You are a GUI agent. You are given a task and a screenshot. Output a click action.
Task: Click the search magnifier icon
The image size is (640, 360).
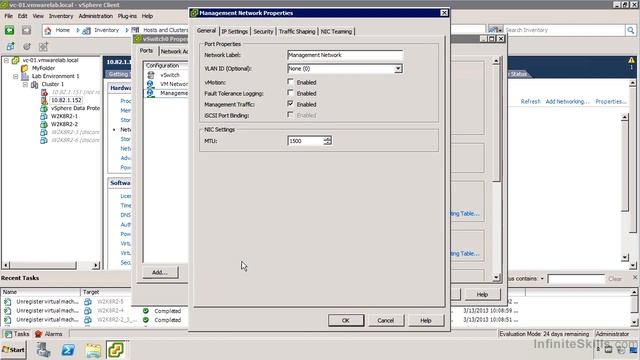[631, 30]
